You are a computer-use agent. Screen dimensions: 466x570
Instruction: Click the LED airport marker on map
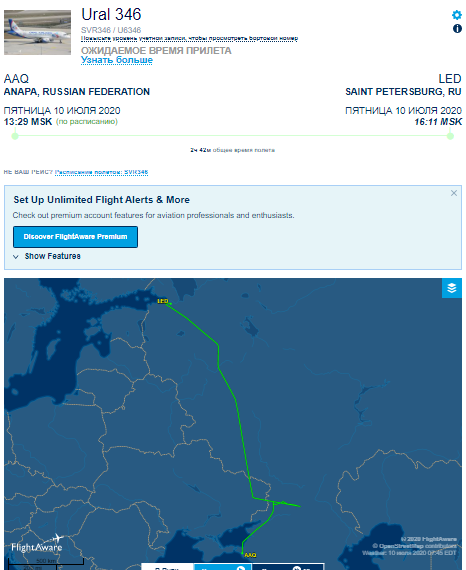162,301
